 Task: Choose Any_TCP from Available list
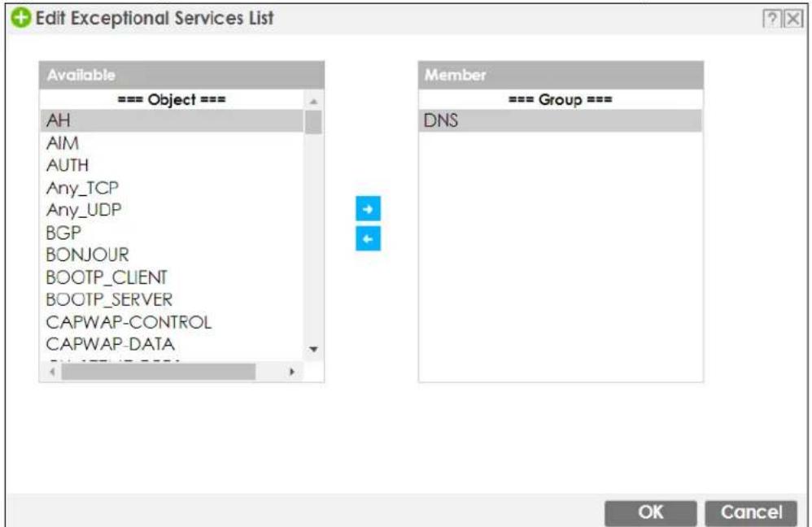(x=172, y=187)
